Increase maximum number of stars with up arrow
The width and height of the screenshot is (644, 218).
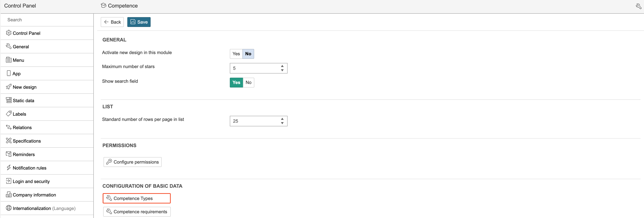coord(282,66)
